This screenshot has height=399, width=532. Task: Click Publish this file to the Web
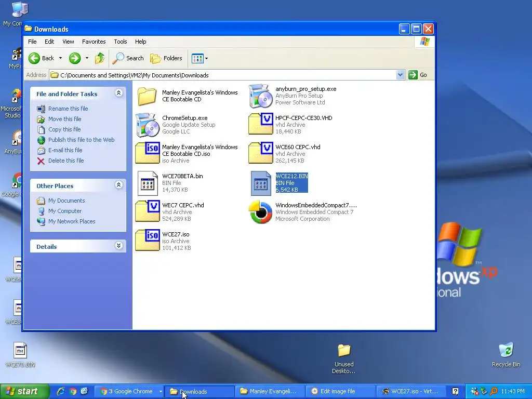click(x=81, y=140)
